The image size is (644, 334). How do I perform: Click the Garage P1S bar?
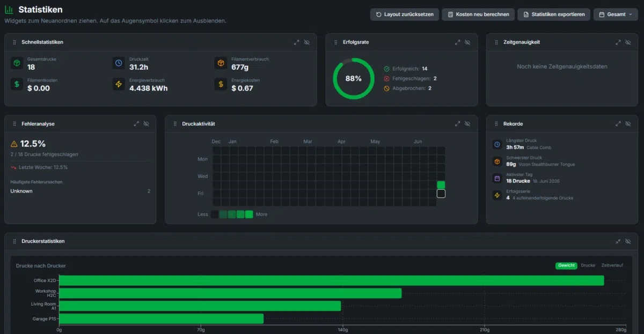[162, 318]
